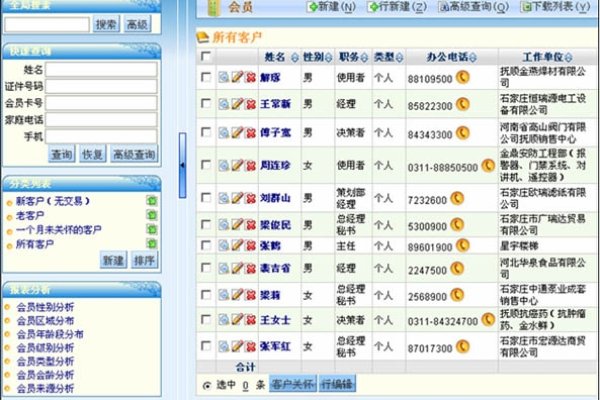Phone icon next to 87017300
Viewport: 600px width, 400px height.
[463, 346]
